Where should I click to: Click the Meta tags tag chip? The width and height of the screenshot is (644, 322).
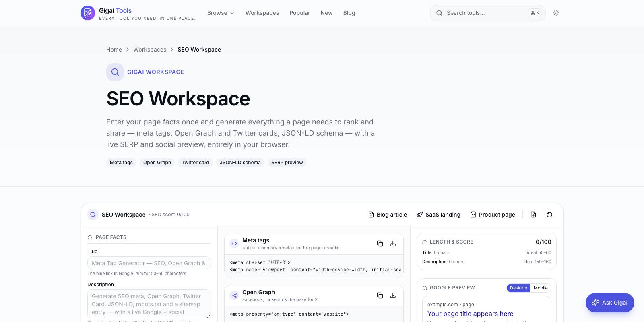(x=121, y=163)
